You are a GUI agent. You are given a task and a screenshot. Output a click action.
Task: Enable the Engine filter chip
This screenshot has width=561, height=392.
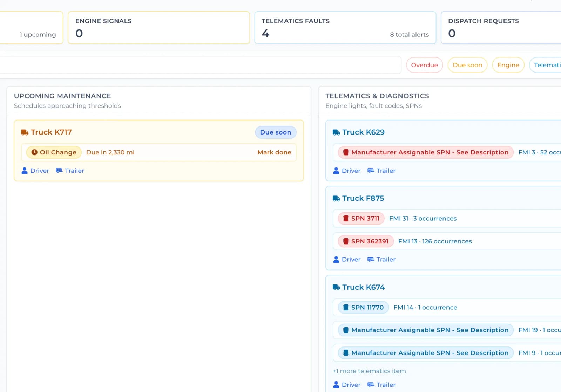(508, 65)
